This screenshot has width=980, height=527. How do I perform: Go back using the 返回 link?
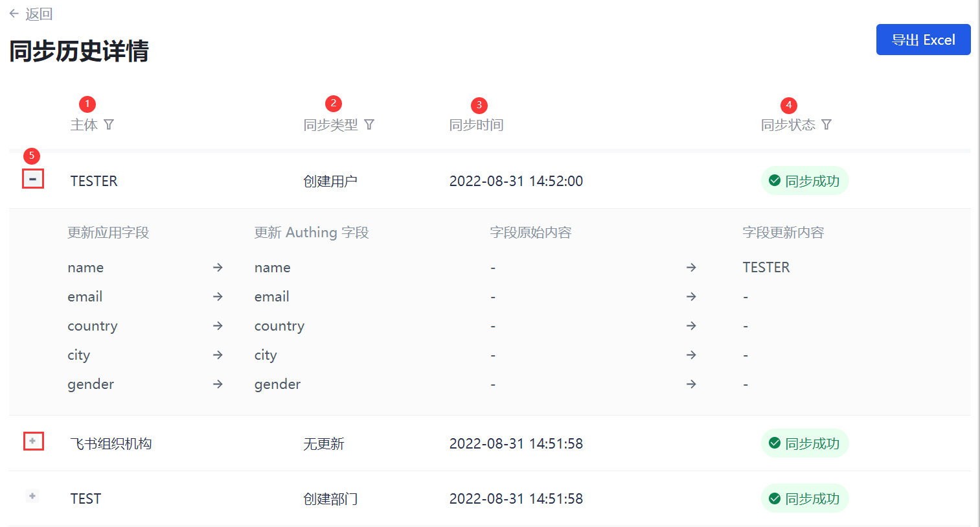point(38,14)
